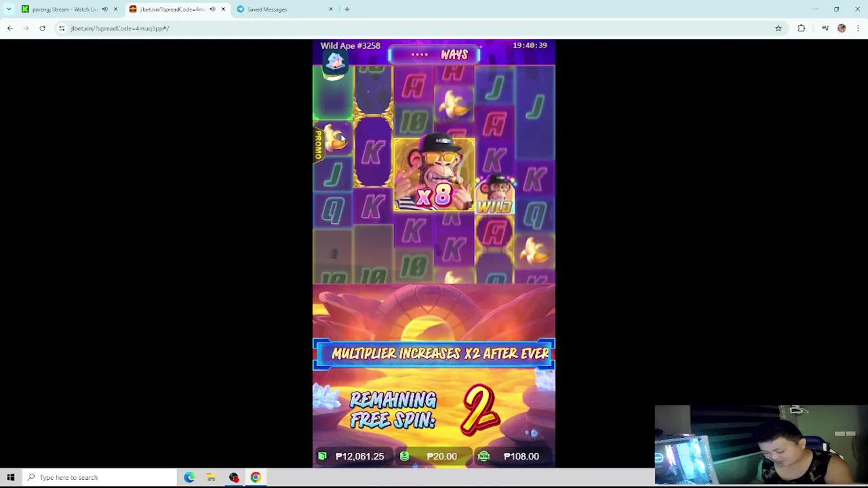Screen dimensions: 868x488
Task: Click the balance amount ₱12,061.25
Action: 359,456
